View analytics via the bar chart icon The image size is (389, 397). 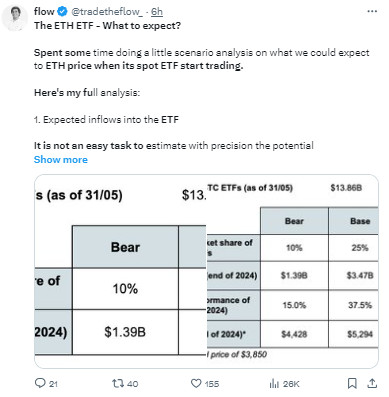(x=274, y=384)
